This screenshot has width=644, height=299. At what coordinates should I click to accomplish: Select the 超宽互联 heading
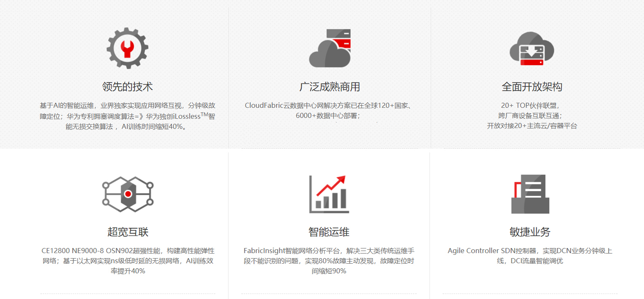[128, 232]
